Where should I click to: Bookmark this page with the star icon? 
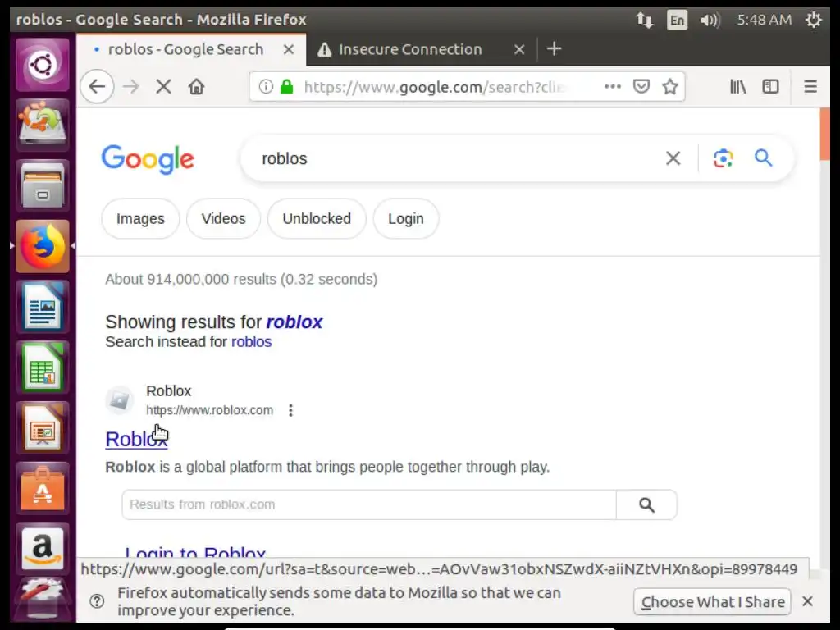pyautogui.click(x=670, y=86)
